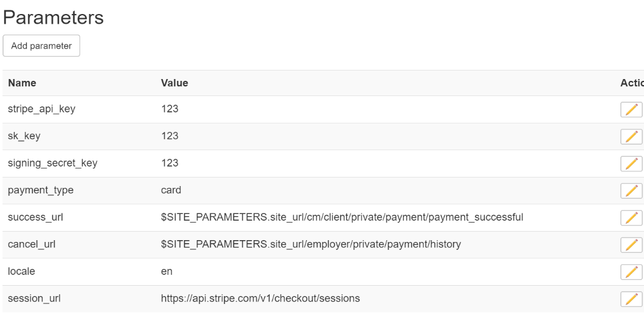Edit the sk_key parameter with pencil icon
644x321 pixels.
tap(631, 136)
